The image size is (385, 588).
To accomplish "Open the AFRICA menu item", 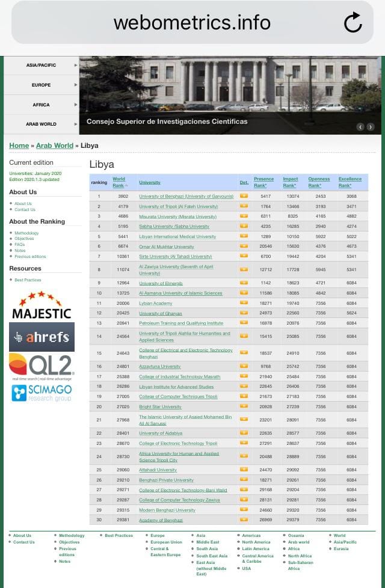I will coord(42,105).
